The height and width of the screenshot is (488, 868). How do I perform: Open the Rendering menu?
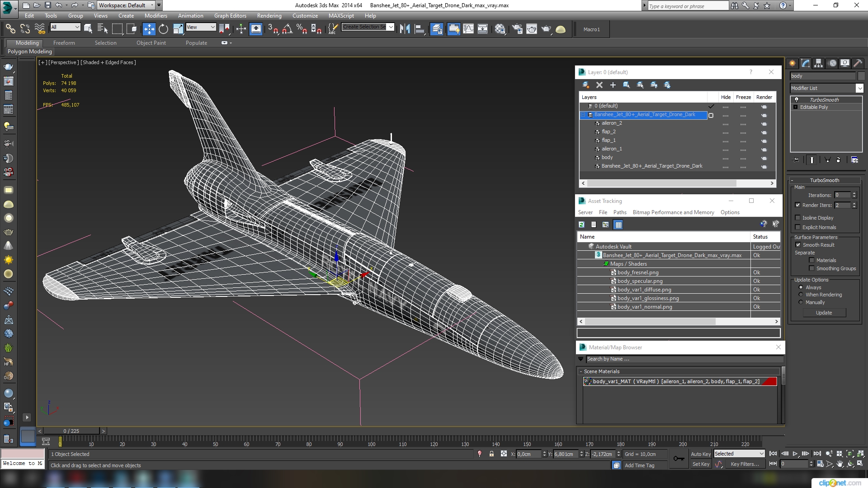tap(269, 15)
